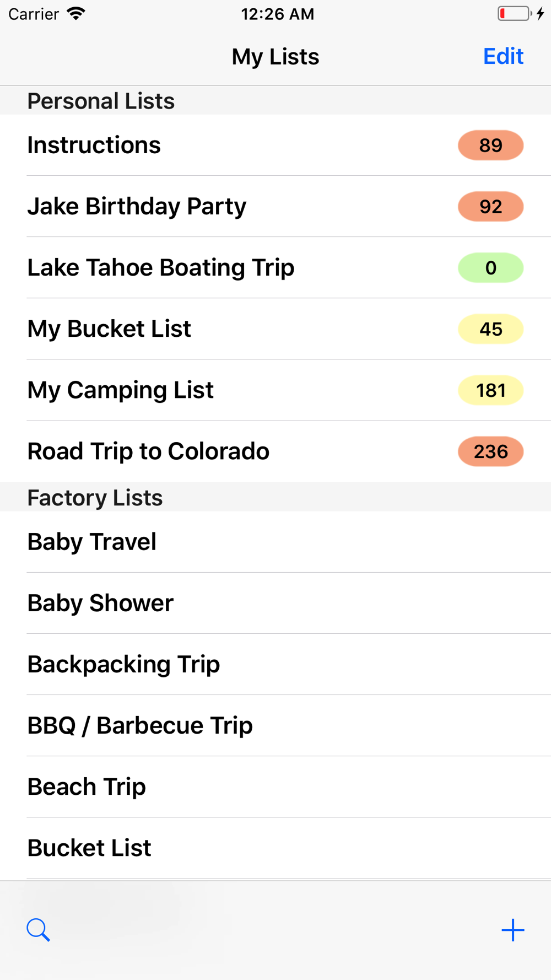Tap the Edit button
This screenshot has width=551, height=980.
tap(503, 56)
